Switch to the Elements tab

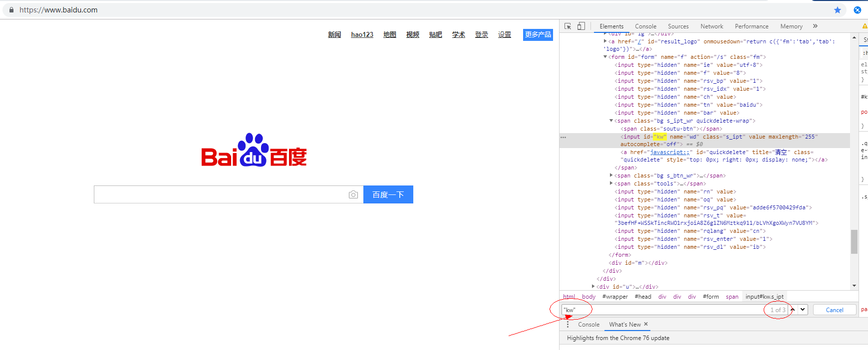pyautogui.click(x=611, y=26)
